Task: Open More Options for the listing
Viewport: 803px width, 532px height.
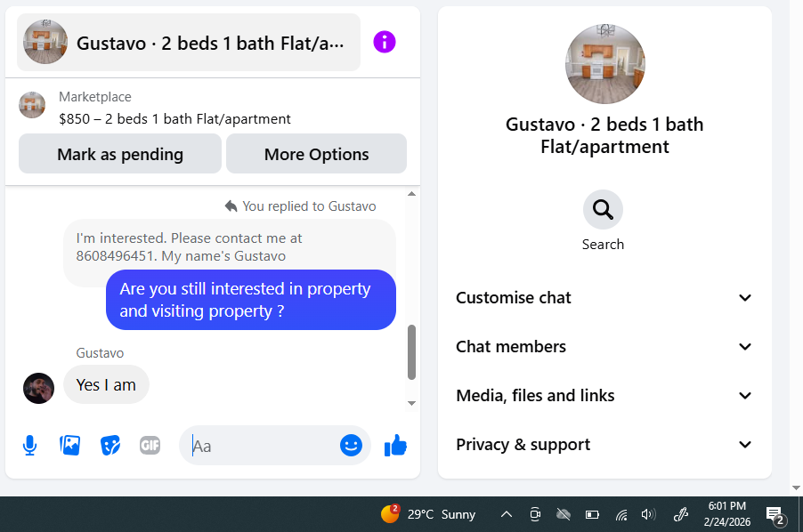Action: coord(317,154)
